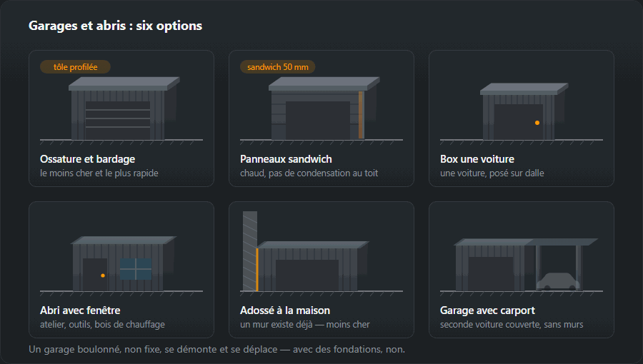Click 'chaud, pas de condensation au toit'

coord(309,173)
